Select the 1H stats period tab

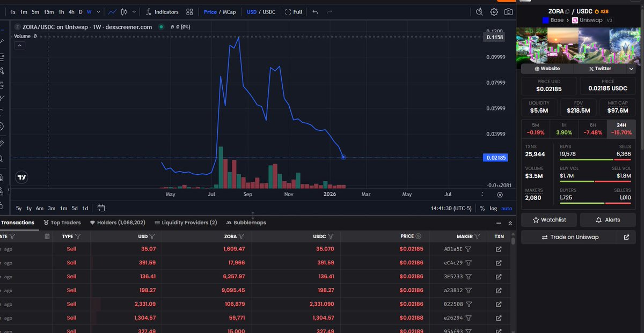point(564,129)
